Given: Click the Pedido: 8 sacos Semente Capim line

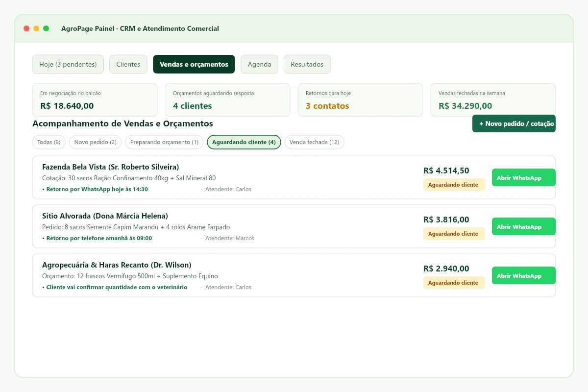Looking at the screenshot, I should pos(136,227).
